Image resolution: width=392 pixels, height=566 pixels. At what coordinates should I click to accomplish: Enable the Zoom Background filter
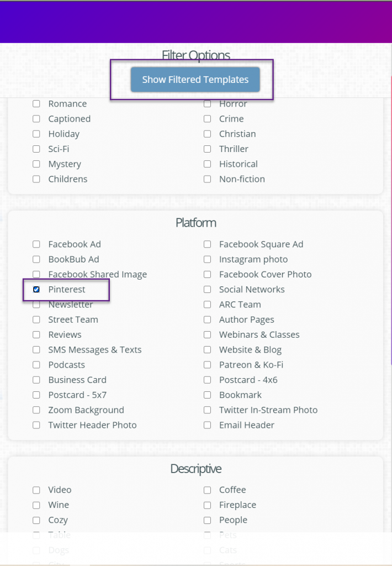[x=36, y=410]
